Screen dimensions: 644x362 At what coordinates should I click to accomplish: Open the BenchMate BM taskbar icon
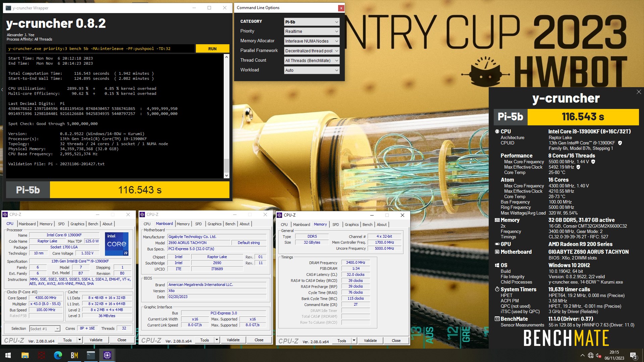pyautogui.click(x=74, y=355)
